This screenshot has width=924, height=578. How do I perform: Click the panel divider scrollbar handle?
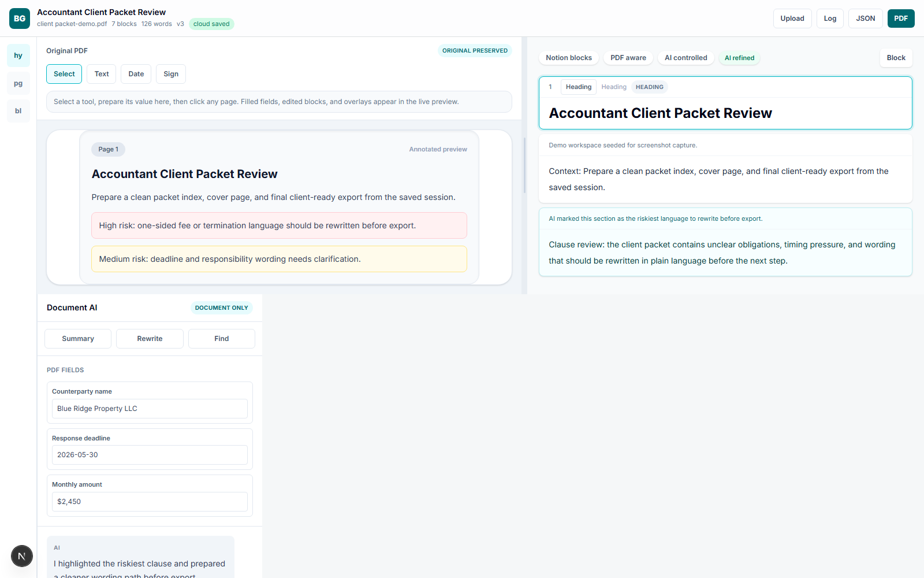click(524, 165)
